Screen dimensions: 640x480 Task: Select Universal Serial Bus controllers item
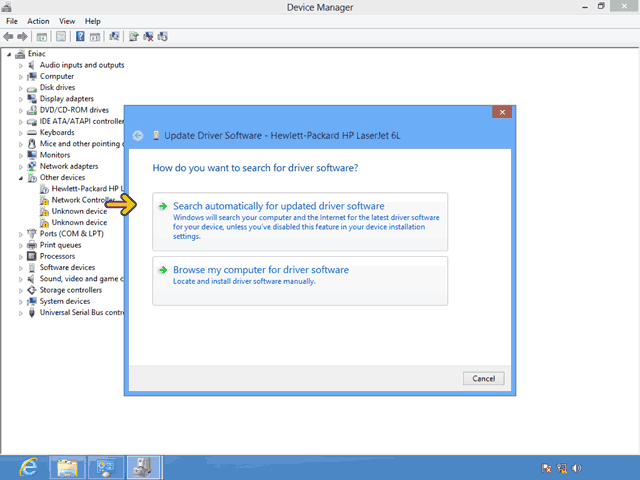click(x=82, y=313)
